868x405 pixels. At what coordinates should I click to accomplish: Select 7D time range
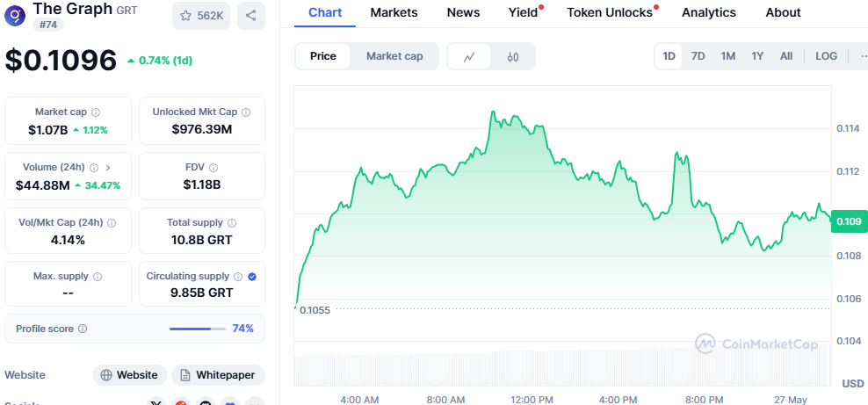point(698,56)
